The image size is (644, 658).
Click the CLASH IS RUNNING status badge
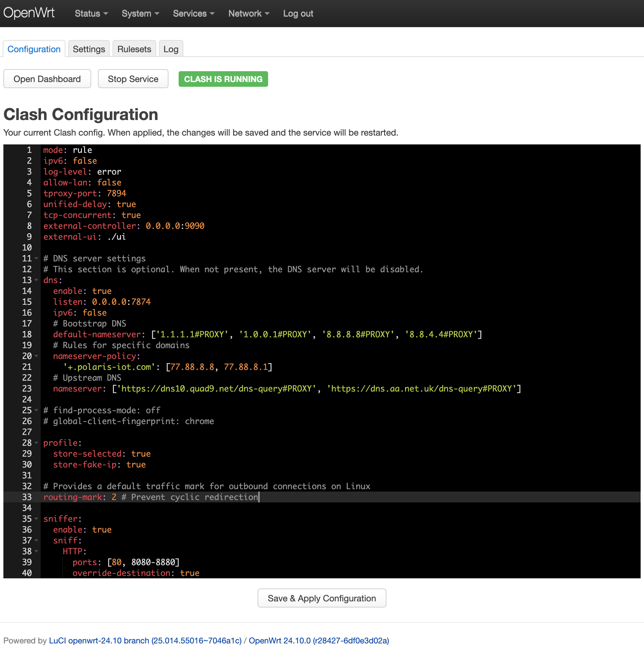pos(223,79)
